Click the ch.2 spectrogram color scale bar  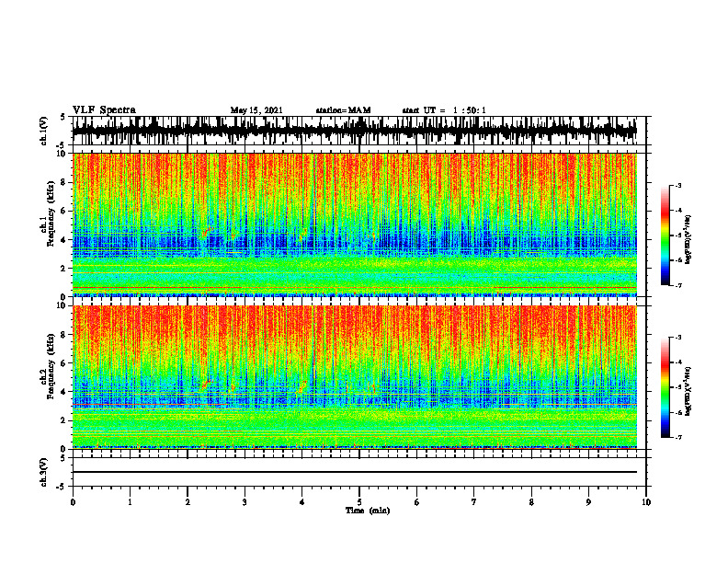coord(665,387)
